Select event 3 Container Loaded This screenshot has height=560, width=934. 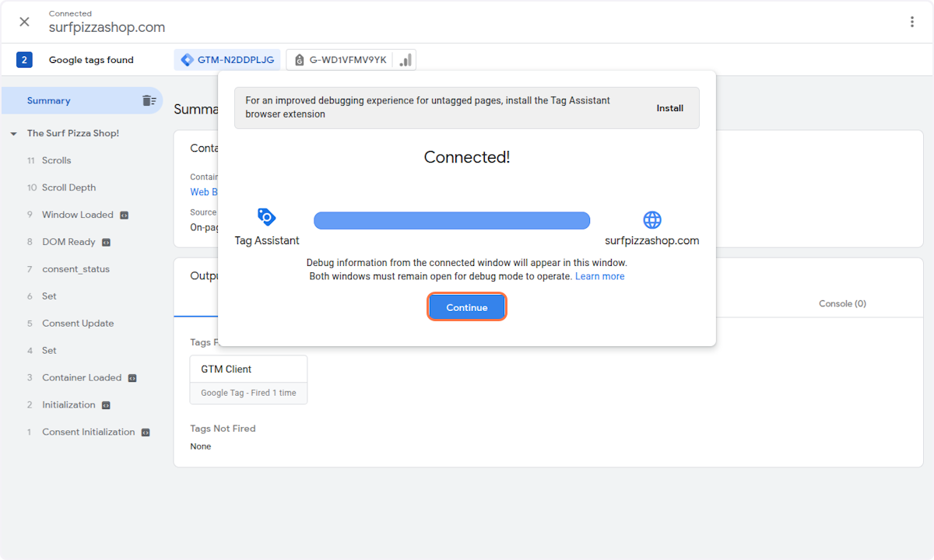82,378
